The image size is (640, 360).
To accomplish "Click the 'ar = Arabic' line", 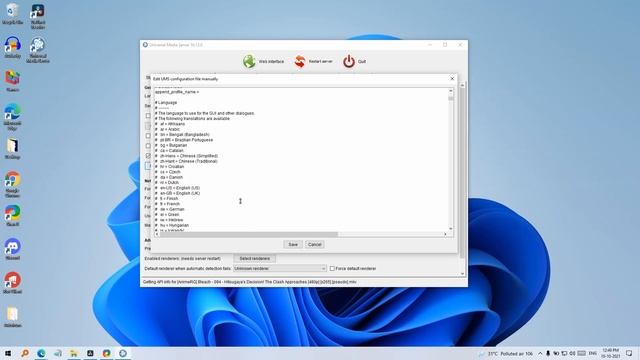I will tap(167, 129).
